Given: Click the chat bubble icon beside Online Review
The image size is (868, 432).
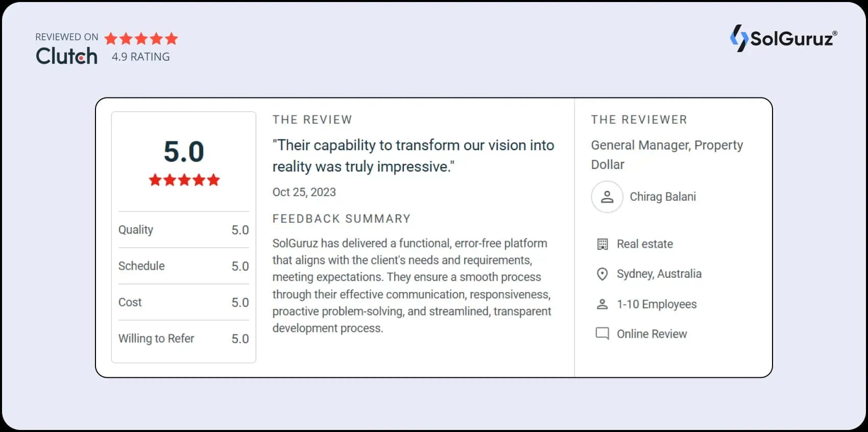Looking at the screenshot, I should 602,334.
